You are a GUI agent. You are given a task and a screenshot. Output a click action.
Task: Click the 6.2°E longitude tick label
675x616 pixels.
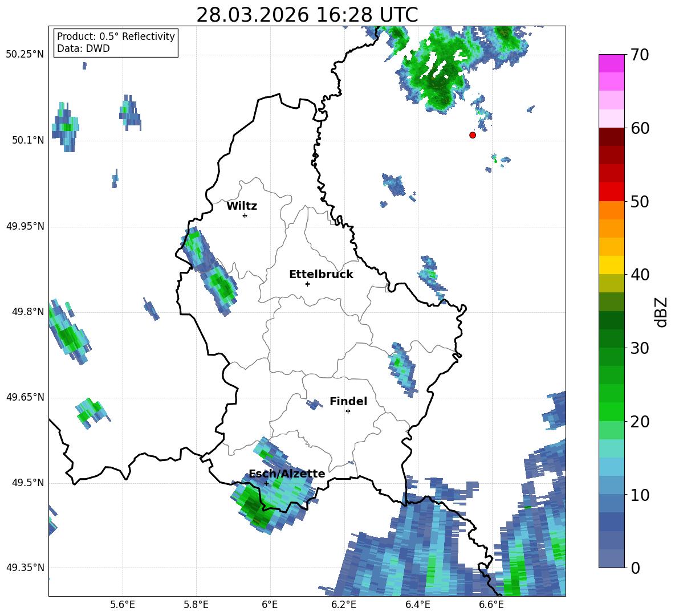tap(344, 605)
